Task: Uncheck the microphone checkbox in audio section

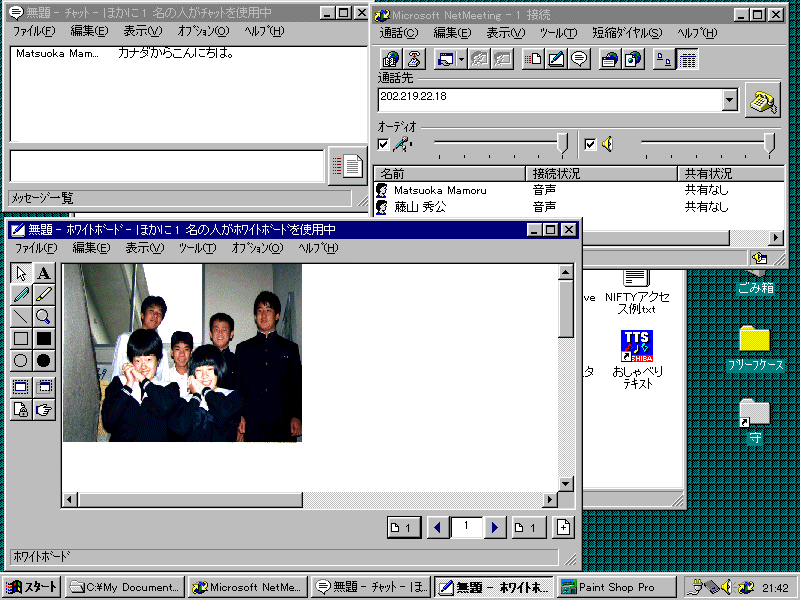Action: [383, 144]
